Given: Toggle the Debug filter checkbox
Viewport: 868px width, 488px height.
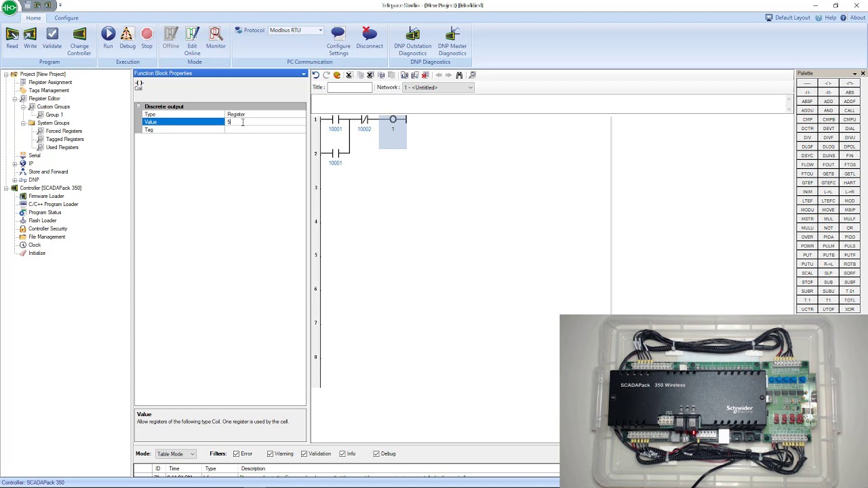Looking at the screenshot, I should (376, 453).
